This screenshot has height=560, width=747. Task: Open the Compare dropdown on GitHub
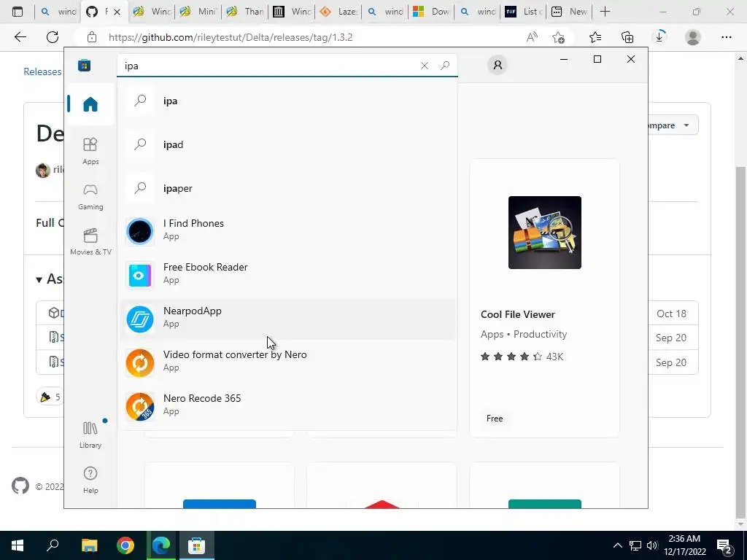click(x=673, y=125)
